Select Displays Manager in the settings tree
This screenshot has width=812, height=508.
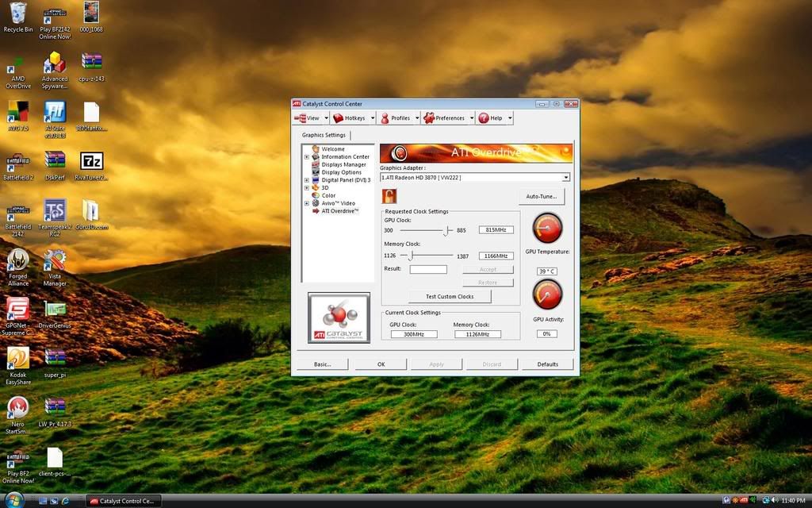(343, 164)
